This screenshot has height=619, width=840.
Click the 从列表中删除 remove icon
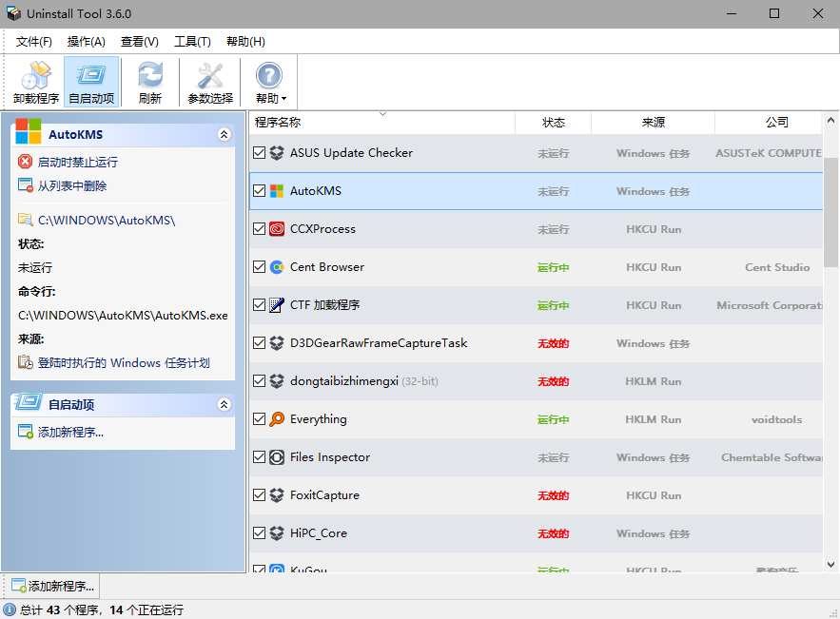point(25,185)
